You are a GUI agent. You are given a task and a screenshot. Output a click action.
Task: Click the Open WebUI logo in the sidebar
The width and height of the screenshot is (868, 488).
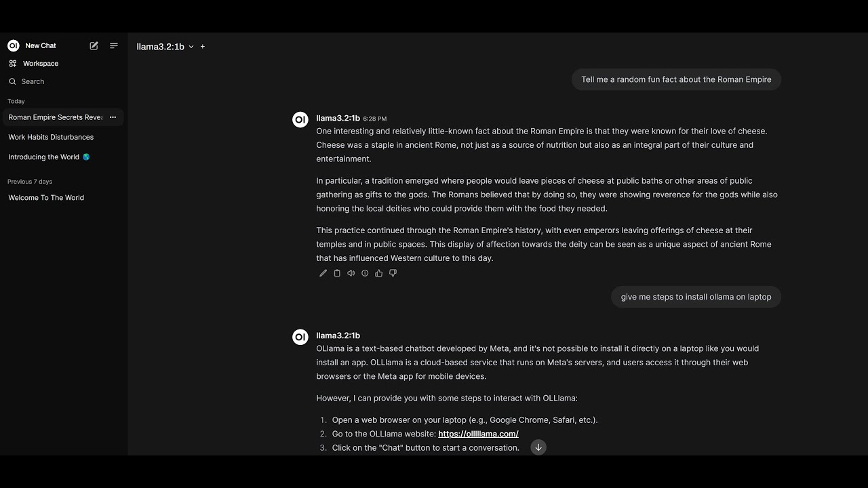click(x=13, y=45)
